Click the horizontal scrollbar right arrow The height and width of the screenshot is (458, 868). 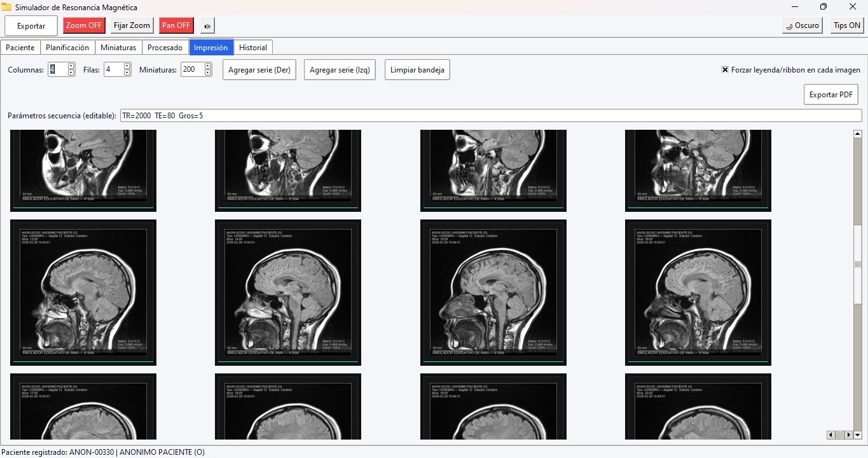[x=849, y=435]
